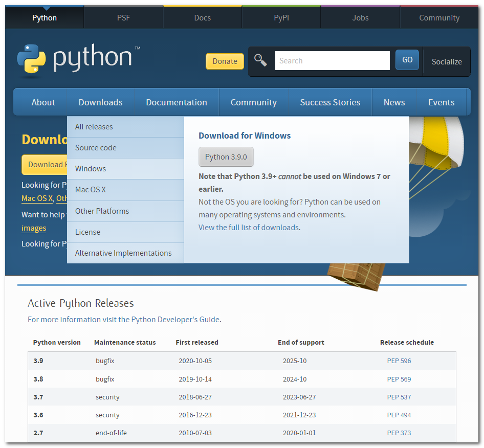Select Windows in Downloads submenu
The image size is (484, 448).
pyautogui.click(x=125, y=169)
